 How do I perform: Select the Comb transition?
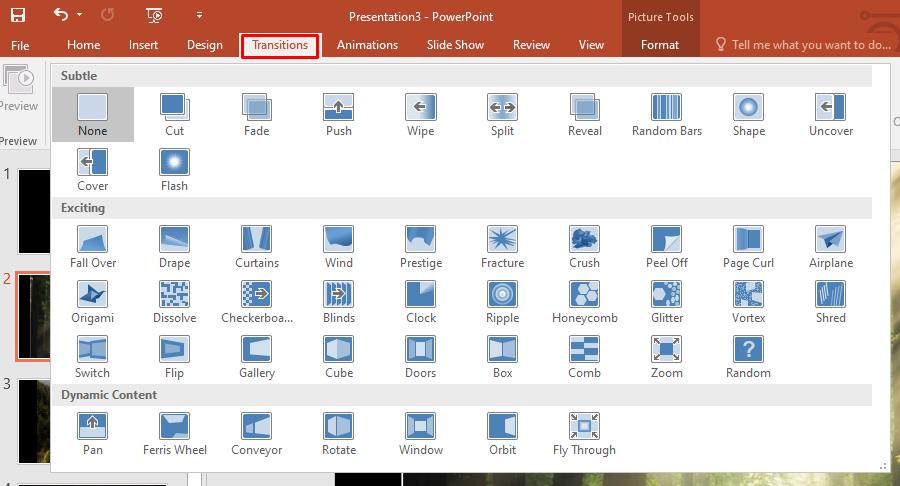coord(584,357)
